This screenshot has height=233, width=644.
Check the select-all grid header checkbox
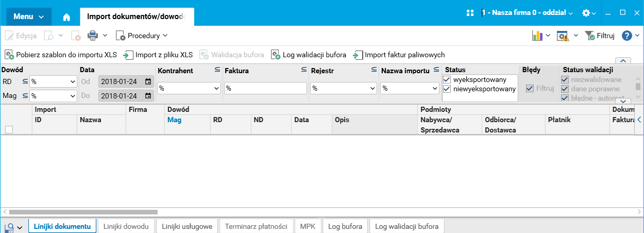coord(9,130)
